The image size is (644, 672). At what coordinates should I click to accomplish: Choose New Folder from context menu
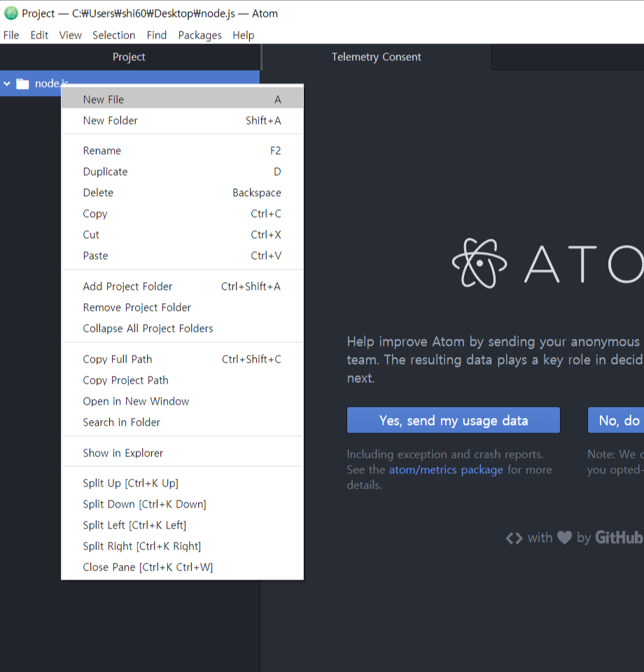tap(182, 120)
